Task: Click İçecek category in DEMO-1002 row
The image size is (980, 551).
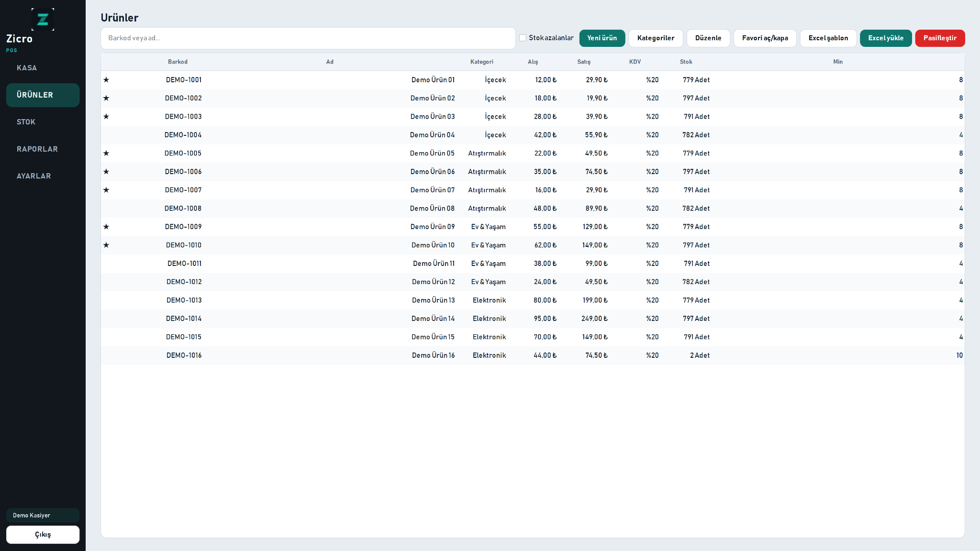Action: coord(495,98)
